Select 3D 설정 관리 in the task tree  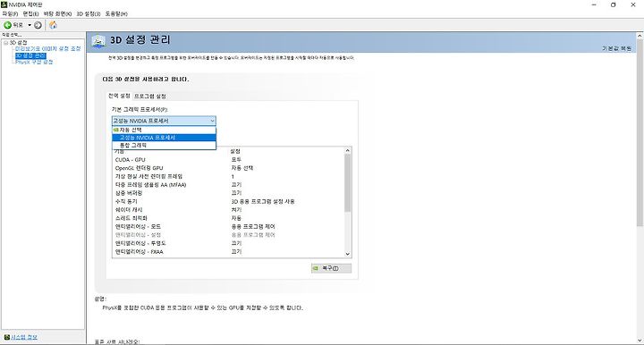(x=30, y=55)
